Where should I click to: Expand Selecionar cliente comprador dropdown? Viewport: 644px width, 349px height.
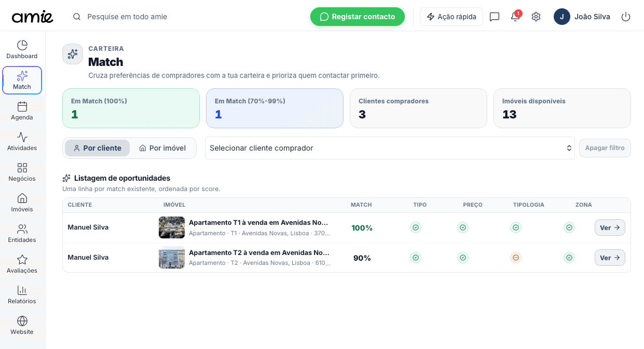coord(390,148)
